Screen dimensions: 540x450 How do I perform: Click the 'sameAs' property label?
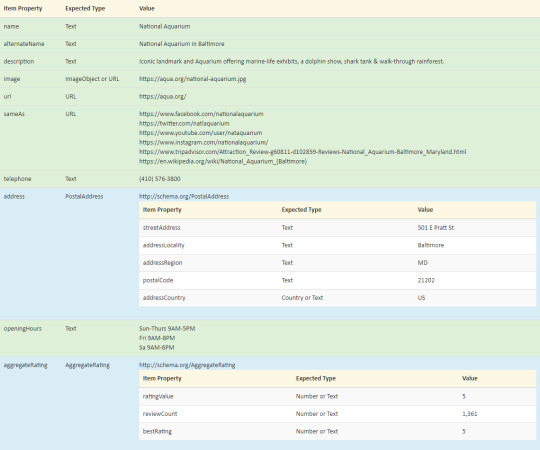pyautogui.click(x=14, y=114)
